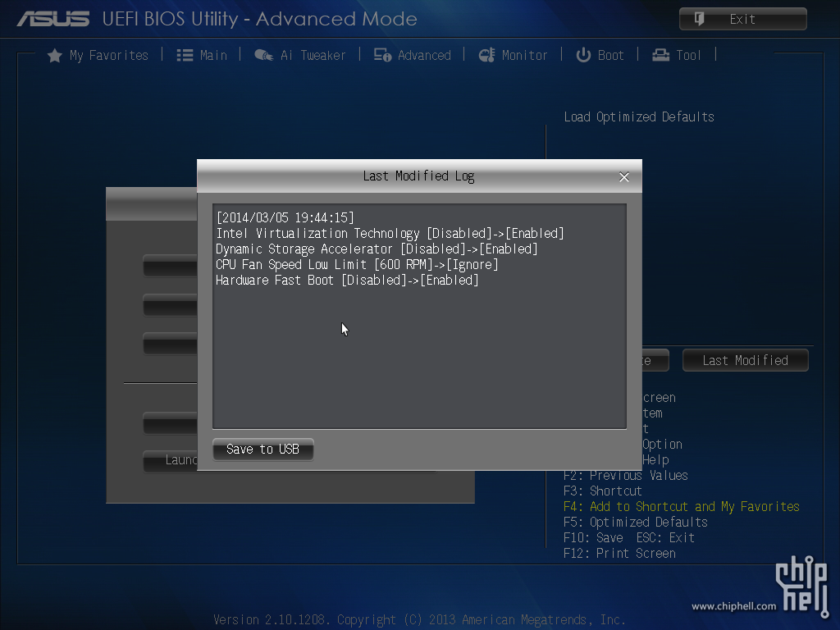Click the Monitor gauge icon
The width and height of the screenshot is (840, 630).
coord(486,55)
